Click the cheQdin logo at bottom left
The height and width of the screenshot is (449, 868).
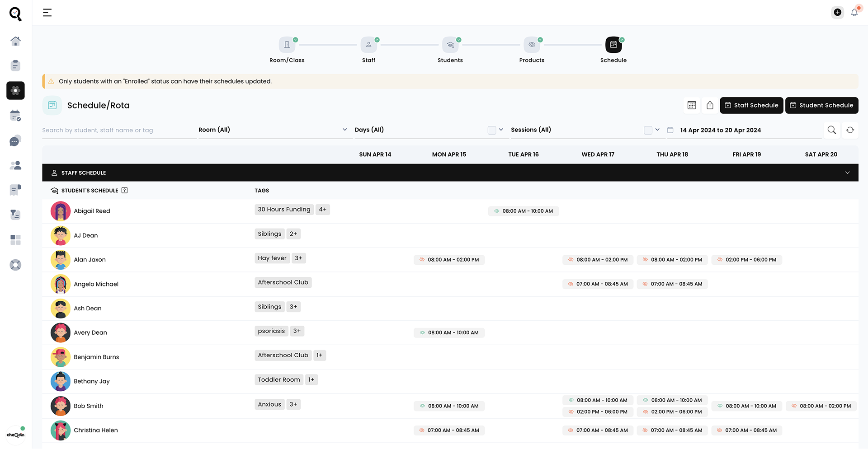pyautogui.click(x=15, y=435)
